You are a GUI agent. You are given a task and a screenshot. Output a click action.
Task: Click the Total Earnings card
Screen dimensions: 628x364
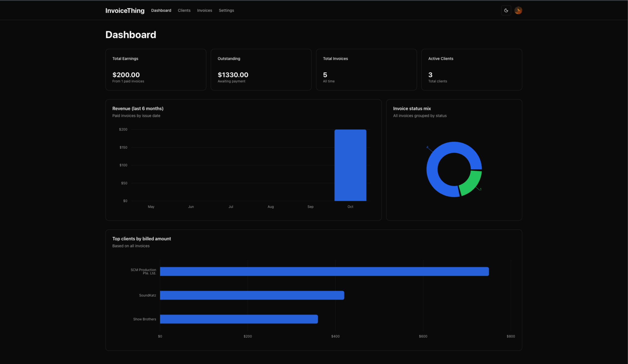click(x=156, y=70)
